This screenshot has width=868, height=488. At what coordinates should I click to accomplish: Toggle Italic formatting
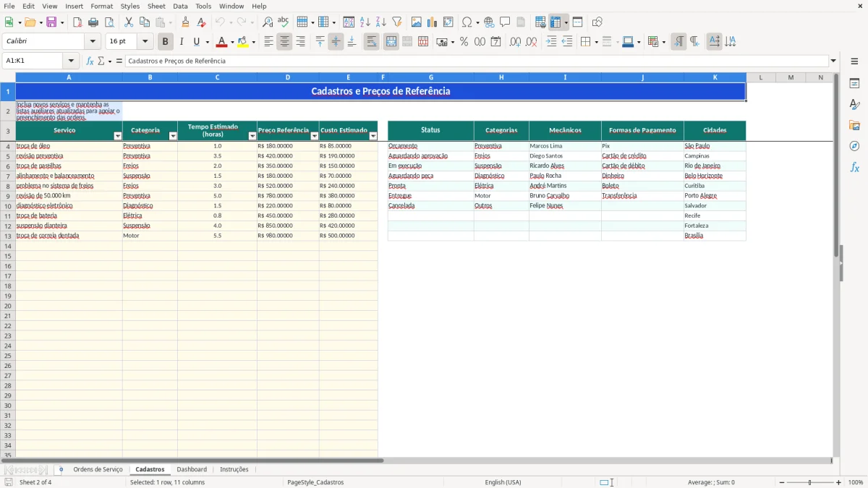pyautogui.click(x=182, y=42)
